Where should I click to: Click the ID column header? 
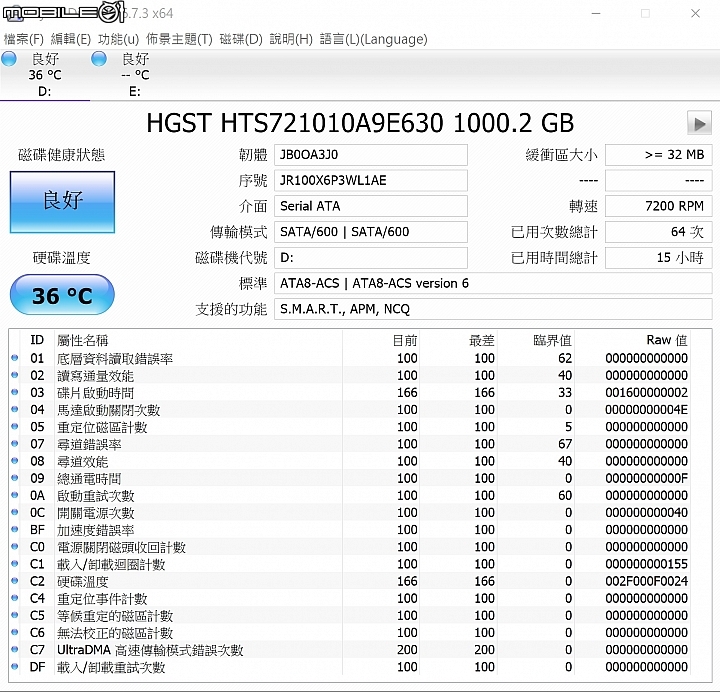point(37,340)
